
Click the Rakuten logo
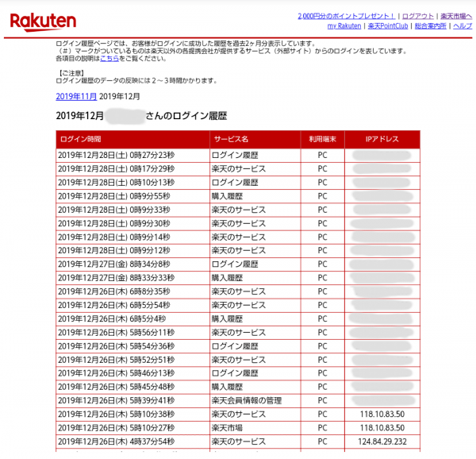43,22
